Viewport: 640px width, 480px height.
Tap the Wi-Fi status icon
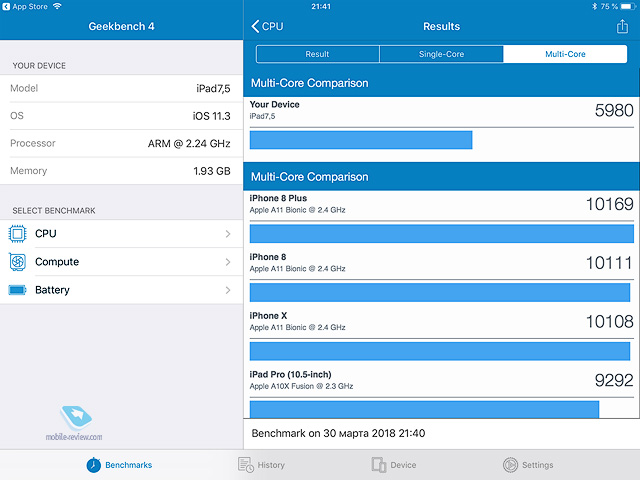click(x=57, y=6)
